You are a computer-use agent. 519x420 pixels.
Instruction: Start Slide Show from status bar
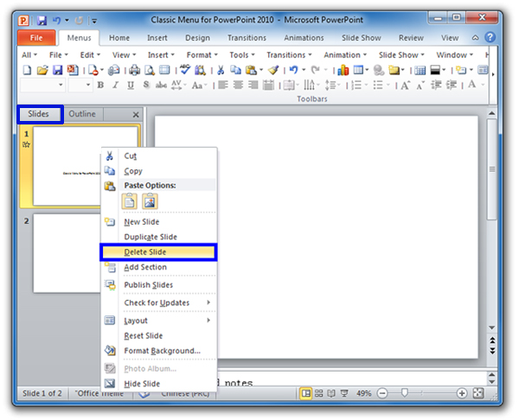(x=344, y=393)
